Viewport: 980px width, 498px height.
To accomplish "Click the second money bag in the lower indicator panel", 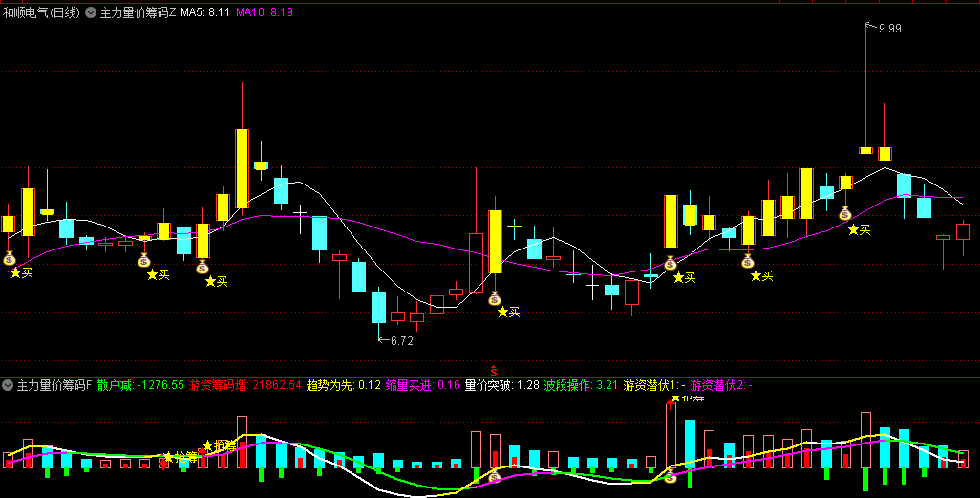I will click(x=670, y=477).
